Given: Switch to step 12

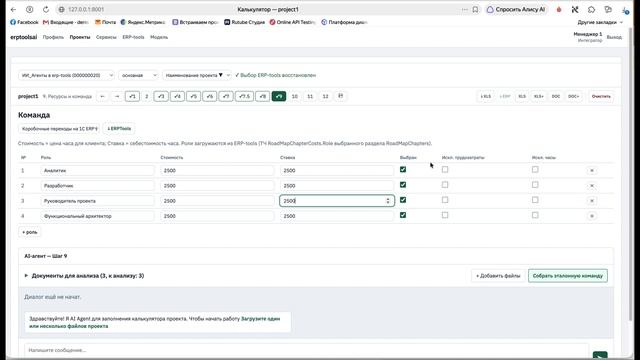Looking at the screenshot, I should (x=325, y=96).
